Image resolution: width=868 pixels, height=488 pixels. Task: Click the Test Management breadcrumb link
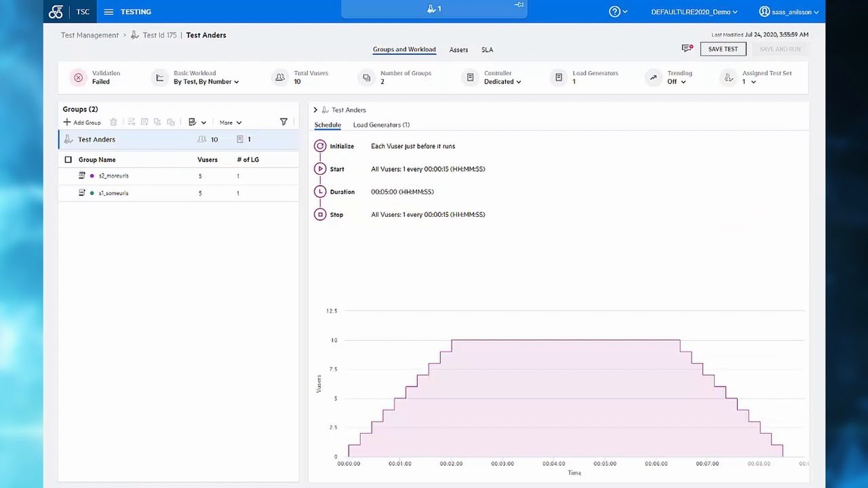click(x=90, y=35)
